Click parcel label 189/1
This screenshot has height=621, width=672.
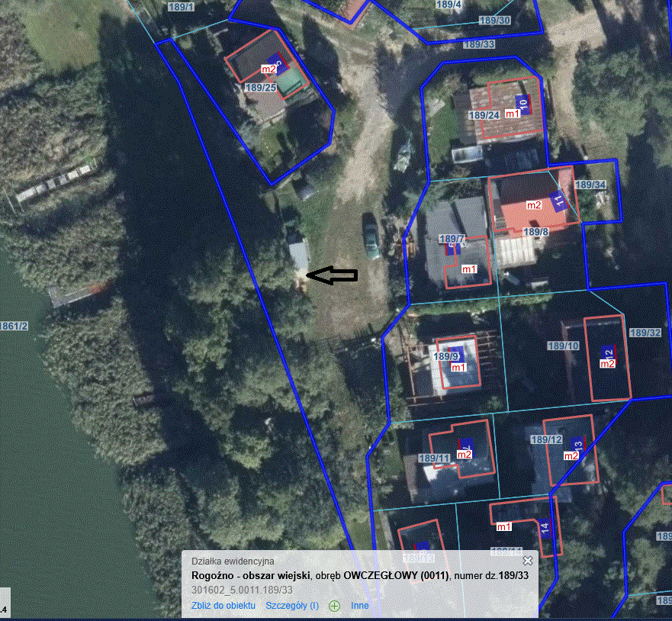180,7
